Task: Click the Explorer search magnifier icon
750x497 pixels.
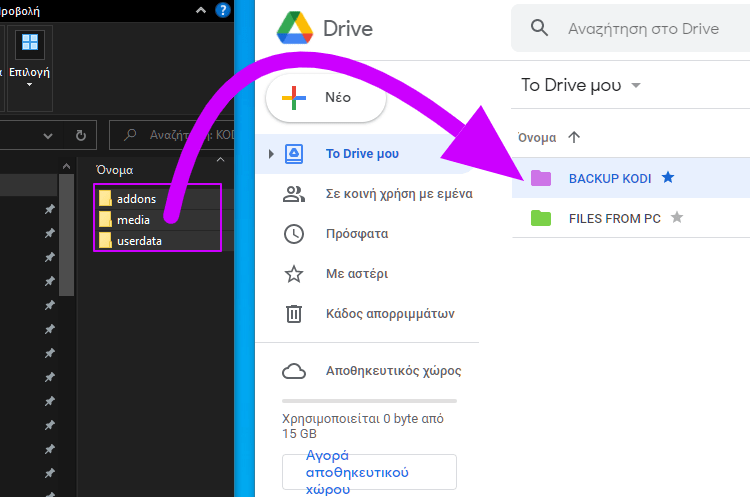Action: [130, 135]
